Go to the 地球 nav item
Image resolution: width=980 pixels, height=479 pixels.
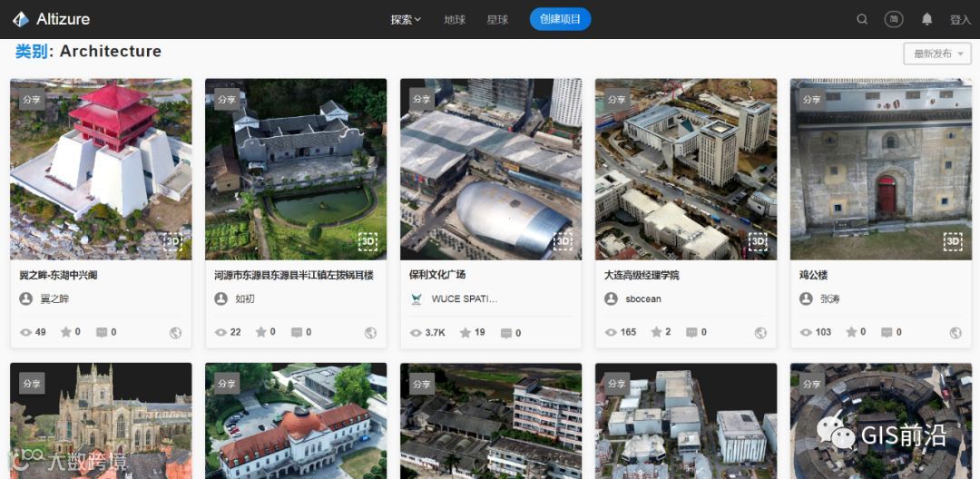click(455, 19)
